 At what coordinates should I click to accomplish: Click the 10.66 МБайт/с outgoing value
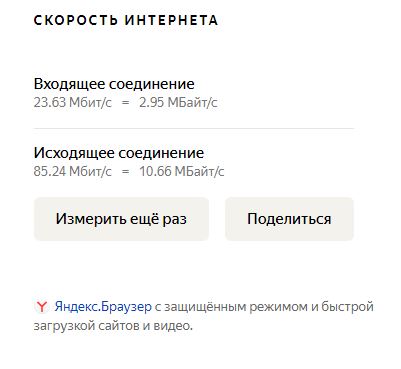tap(182, 172)
